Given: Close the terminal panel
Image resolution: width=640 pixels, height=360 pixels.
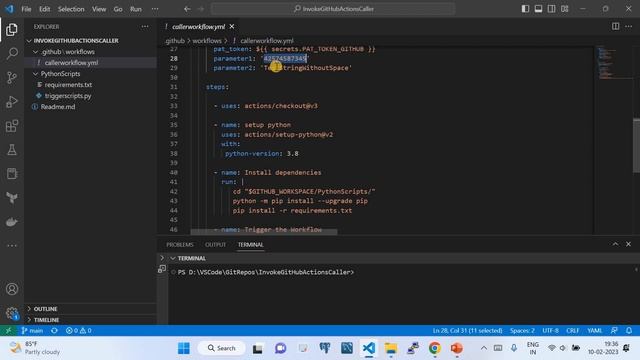Looking at the screenshot, I should point(629,244).
